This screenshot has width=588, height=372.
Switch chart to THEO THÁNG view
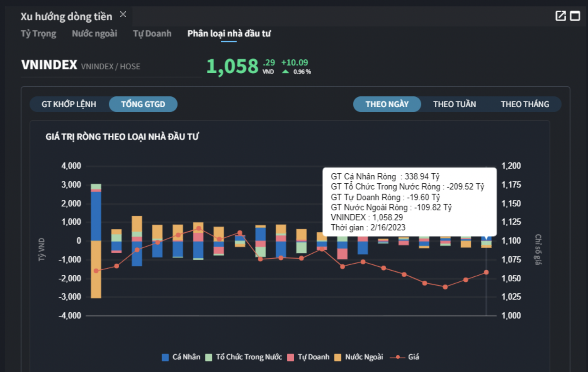coord(525,104)
